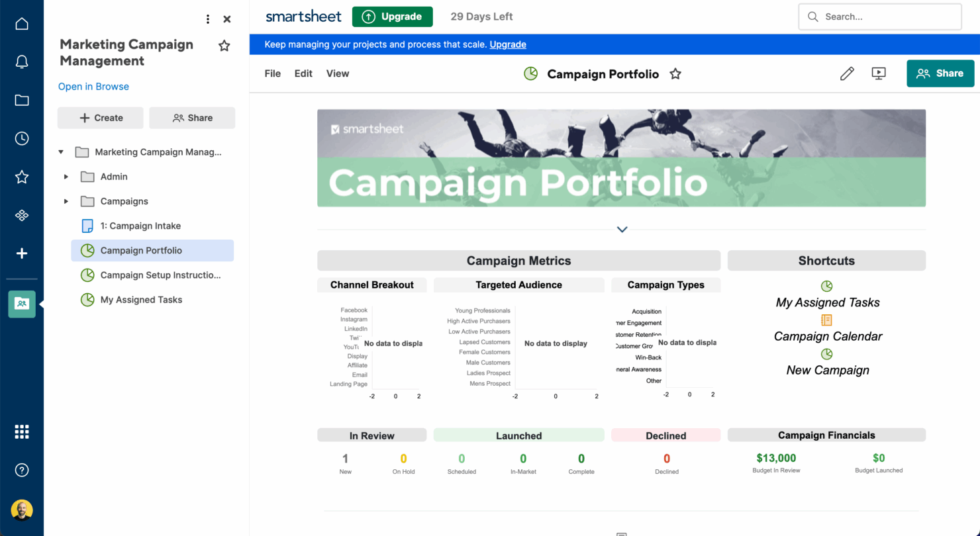Click the panel Create button
This screenshot has height=536, width=980.
pyautogui.click(x=101, y=118)
